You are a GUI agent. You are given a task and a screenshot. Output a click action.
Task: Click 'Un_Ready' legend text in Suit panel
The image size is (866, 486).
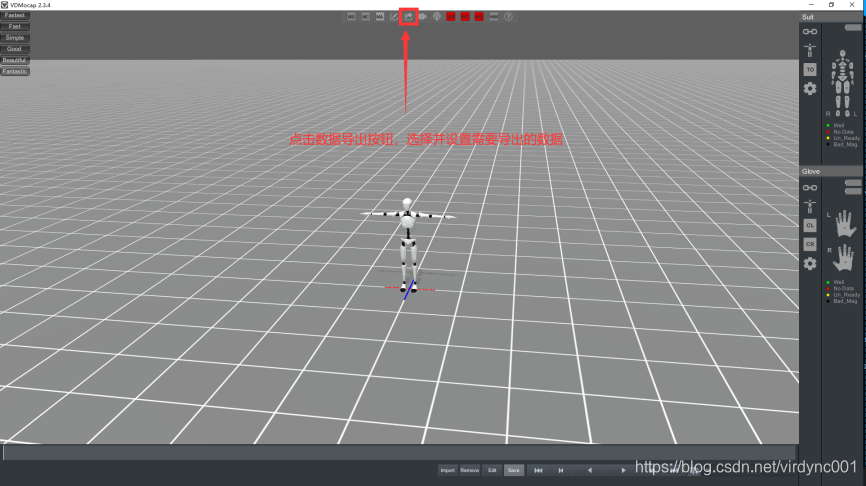coord(846,138)
